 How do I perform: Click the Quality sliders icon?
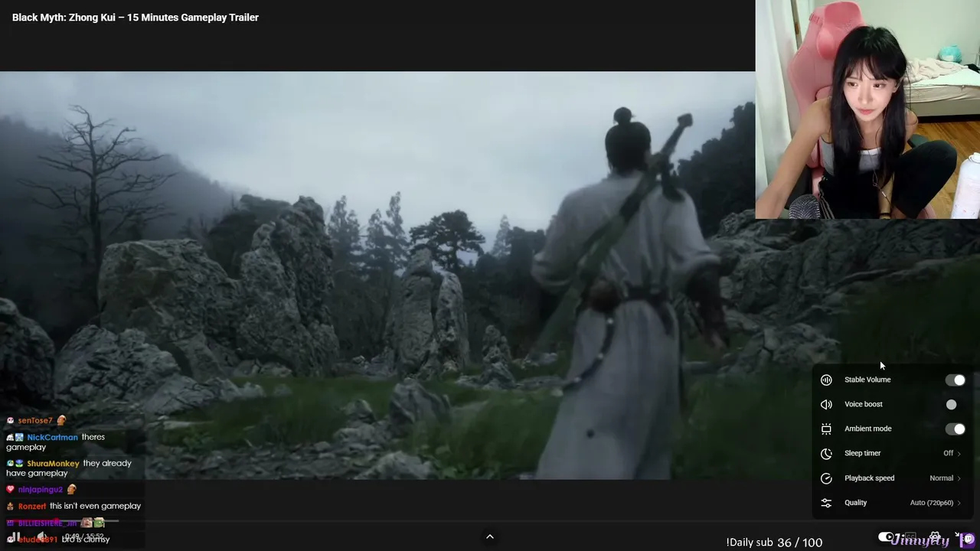click(826, 503)
